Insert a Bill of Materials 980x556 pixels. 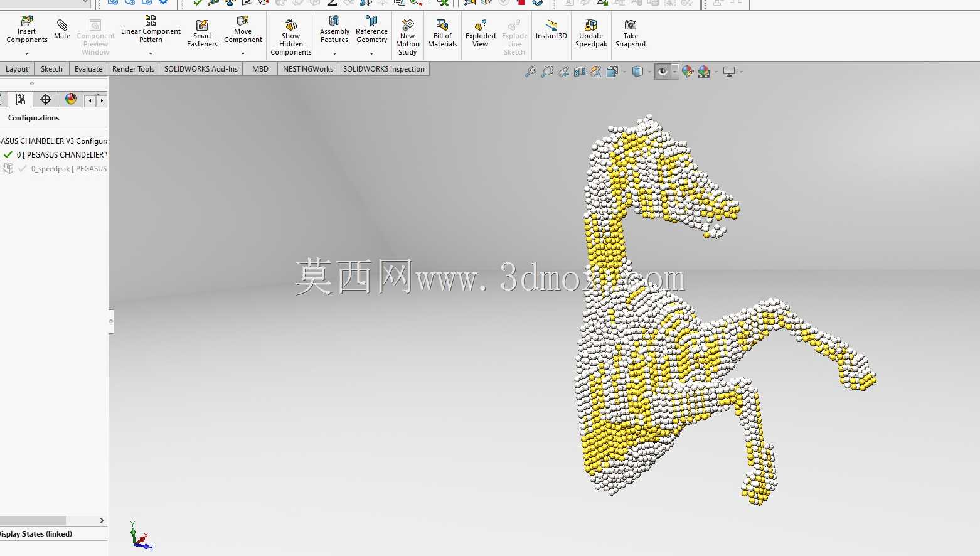442,33
